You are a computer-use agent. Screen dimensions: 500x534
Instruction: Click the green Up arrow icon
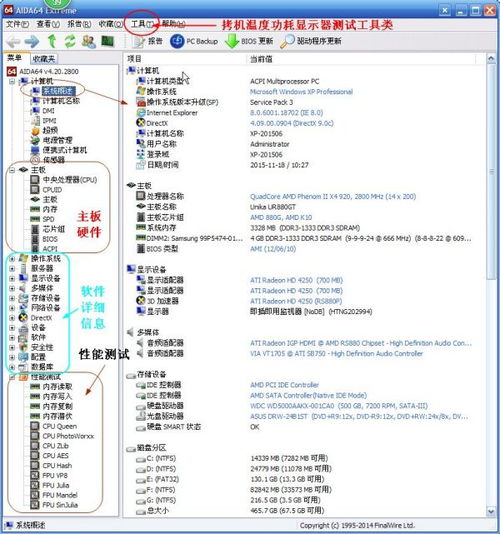[52, 41]
